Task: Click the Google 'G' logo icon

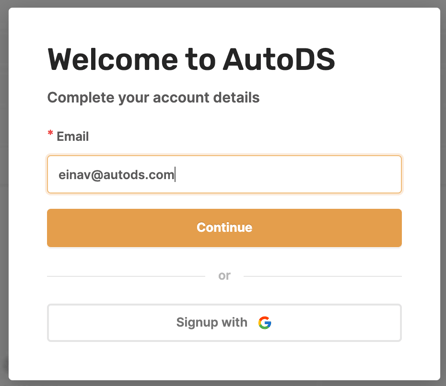Action: coord(265,323)
